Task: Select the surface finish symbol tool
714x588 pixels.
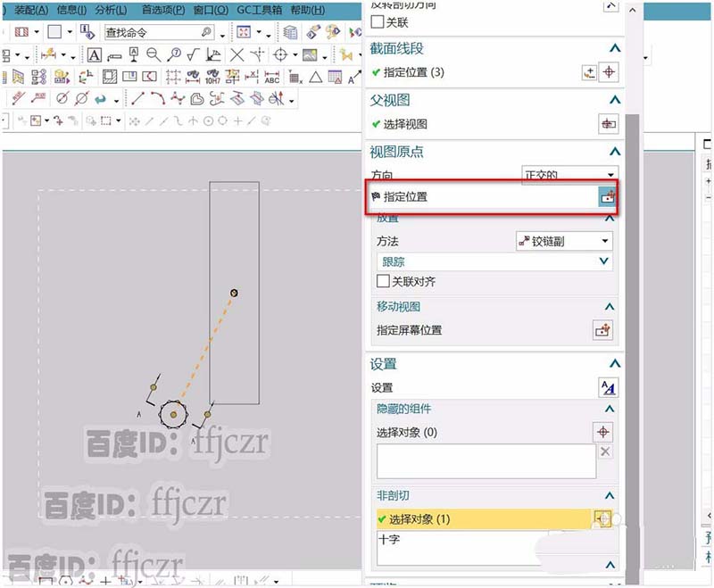Action: pos(193,55)
